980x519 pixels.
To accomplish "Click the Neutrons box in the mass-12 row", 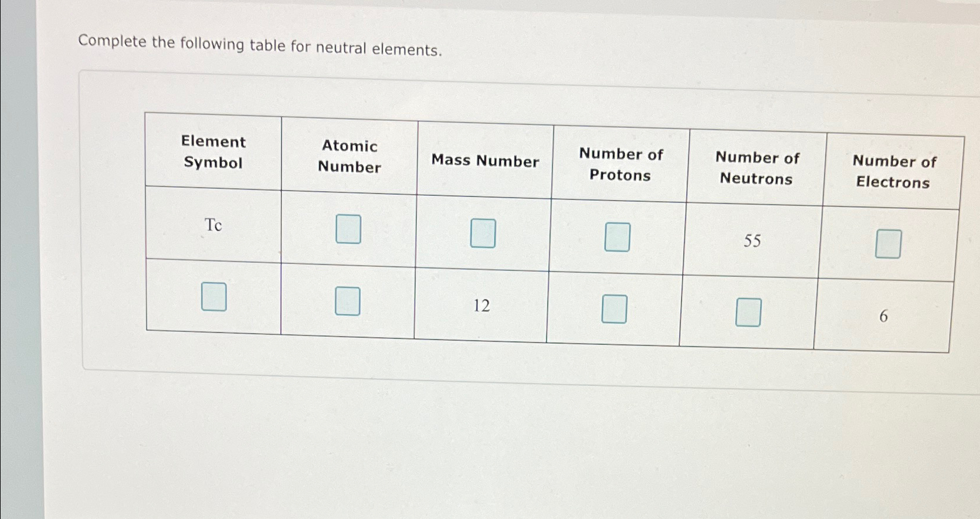I will coord(747,313).
